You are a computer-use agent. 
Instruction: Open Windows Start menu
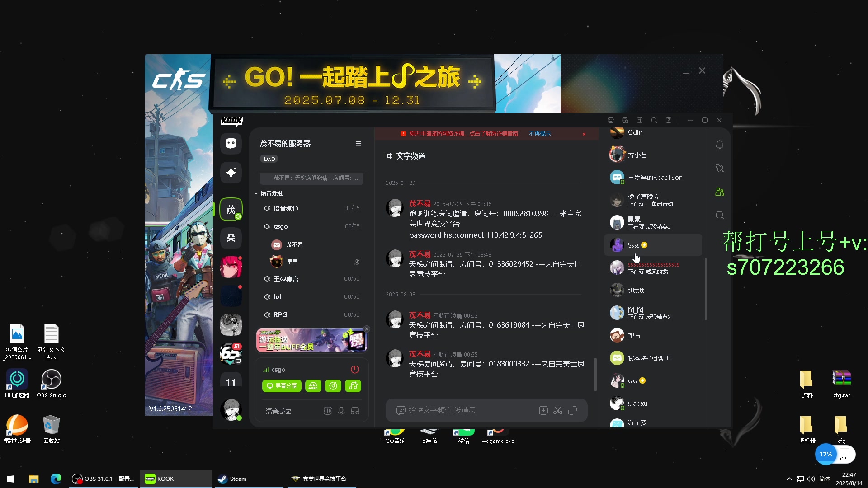click(11, 479)
